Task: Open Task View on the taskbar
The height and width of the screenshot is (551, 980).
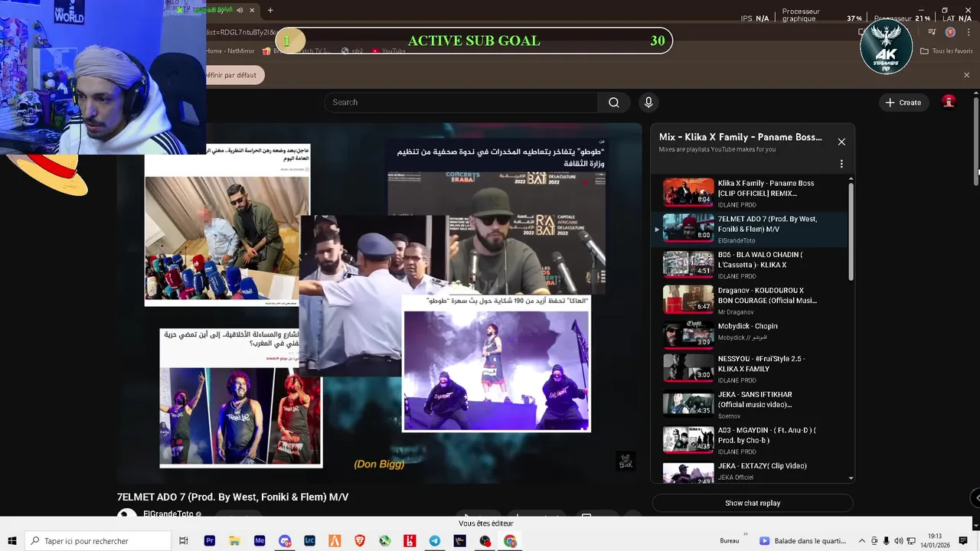Action: pos(184,541)
